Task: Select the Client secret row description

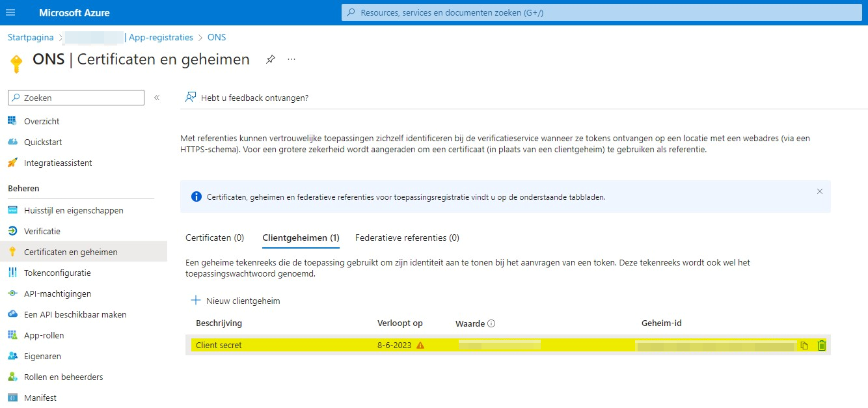Action: (219, 346)
